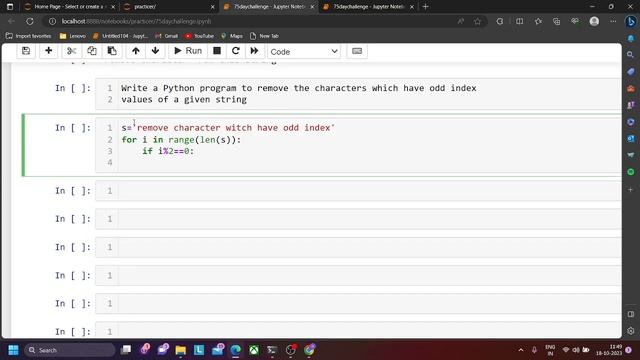Refresh the browser page

(x=30, y=21)
